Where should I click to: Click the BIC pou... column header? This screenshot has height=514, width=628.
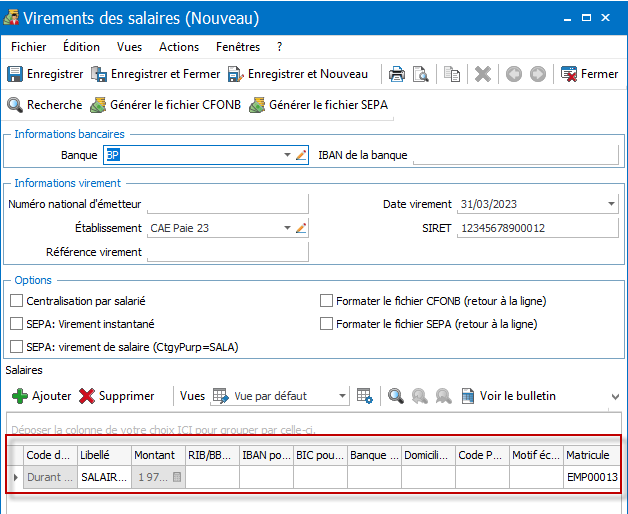click(320, 455)
